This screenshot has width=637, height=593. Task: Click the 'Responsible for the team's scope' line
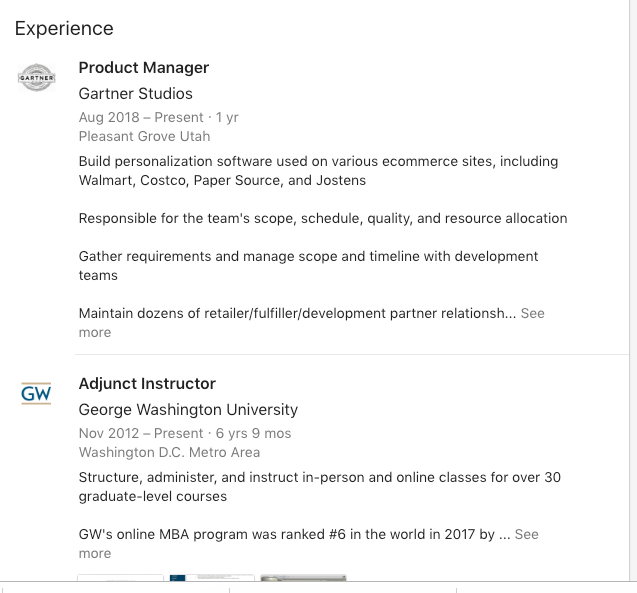pyautogui.click(x=323, y=218)
